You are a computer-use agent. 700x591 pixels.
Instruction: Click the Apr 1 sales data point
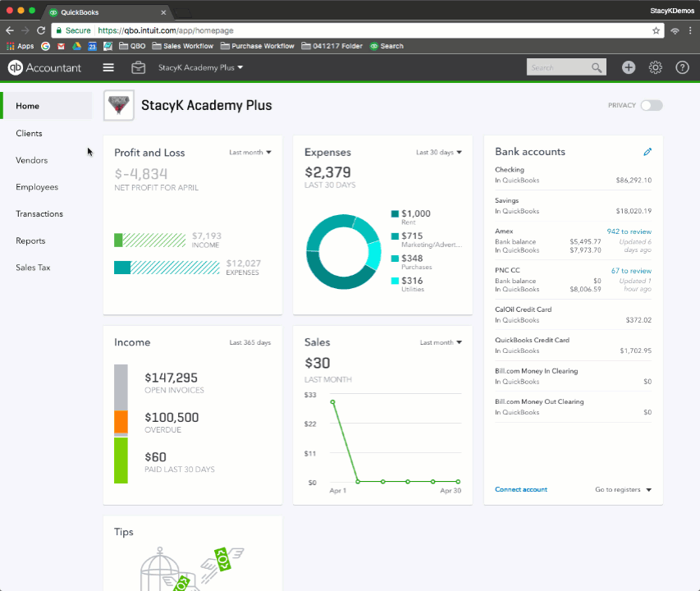[332, 402]
